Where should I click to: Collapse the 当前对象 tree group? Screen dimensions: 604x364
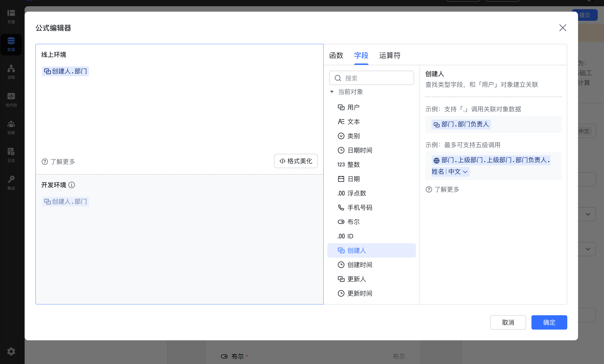click(x=332, y=92)
